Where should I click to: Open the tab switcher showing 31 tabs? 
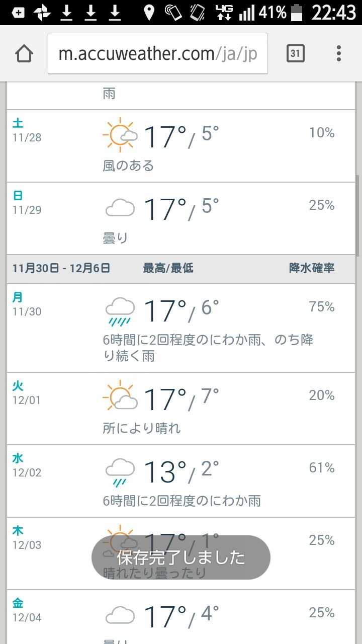296,53
